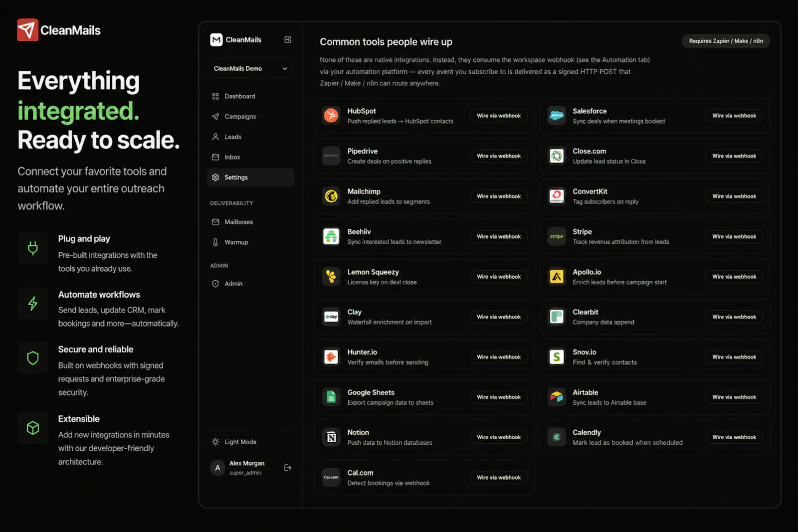
Task: Wire Lemon Squeezy via webhook
Action: (499, 277)
